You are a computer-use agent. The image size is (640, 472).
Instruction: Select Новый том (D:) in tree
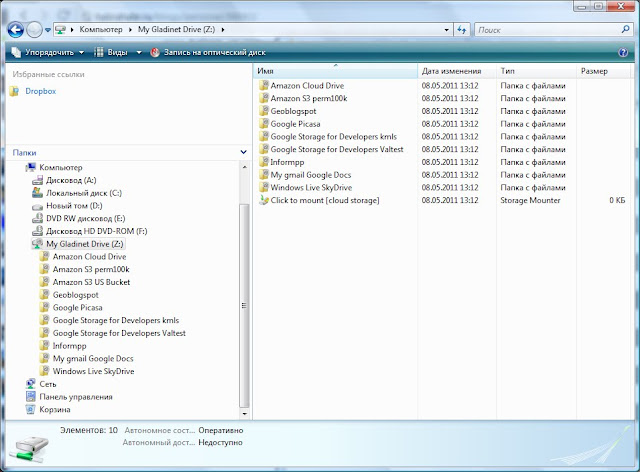click(x=74, y=206)
